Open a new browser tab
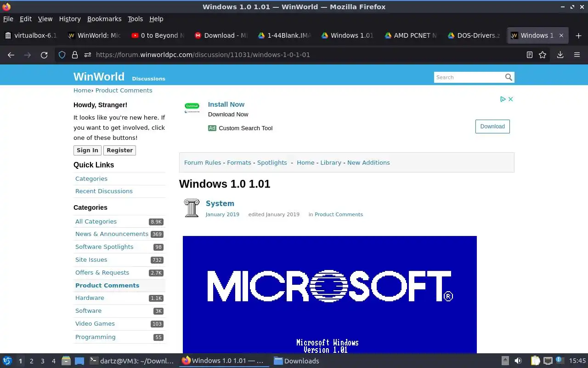 tap(578, 35)
